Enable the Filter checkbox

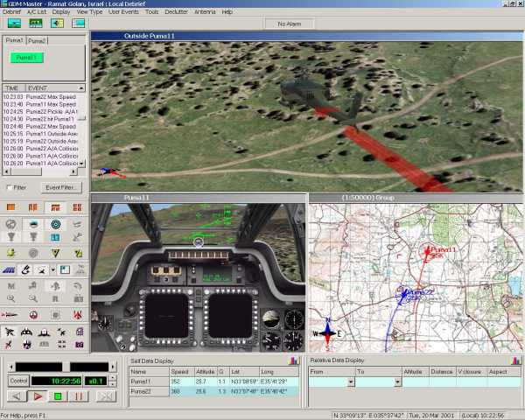tap(10, 188)
